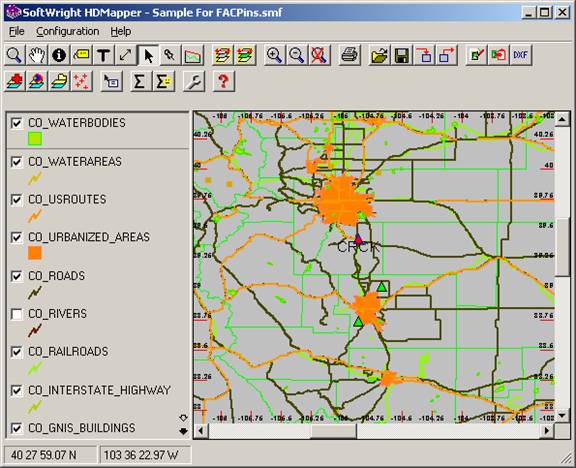Click the first layers-with-arrows toolbar icon
Screen dimensions: 576x468
click(x=222, y=55)
